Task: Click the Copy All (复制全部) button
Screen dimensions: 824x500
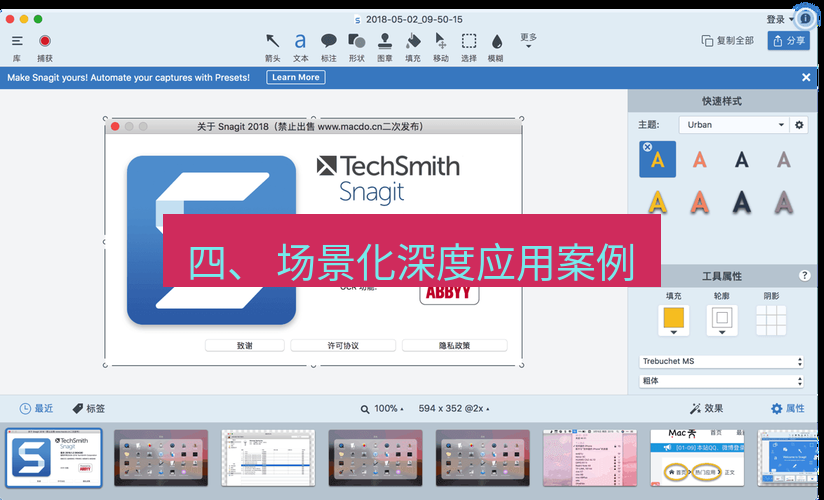Action: coord(728,40)
